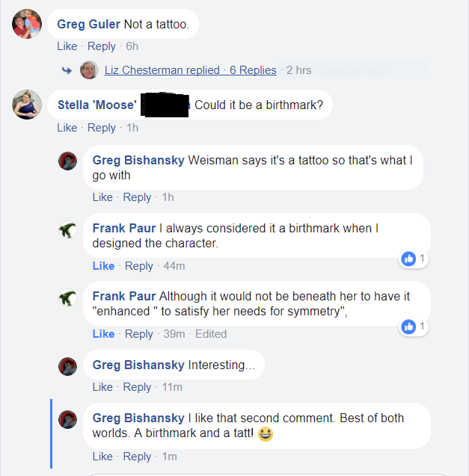Click Frank Paur's dinosaur avatar on birthmark comment
The image size is (469, 476).
(x=68, y=231)
